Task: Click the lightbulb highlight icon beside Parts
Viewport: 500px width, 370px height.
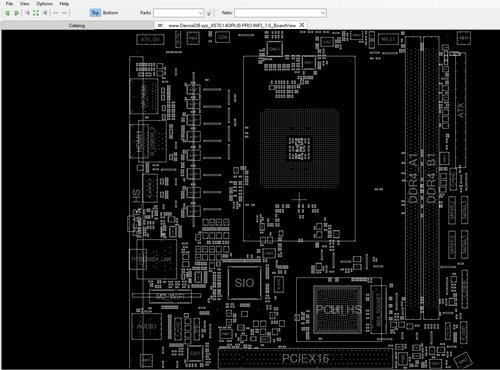Action: pyautogui.click(x=209, y=13)
